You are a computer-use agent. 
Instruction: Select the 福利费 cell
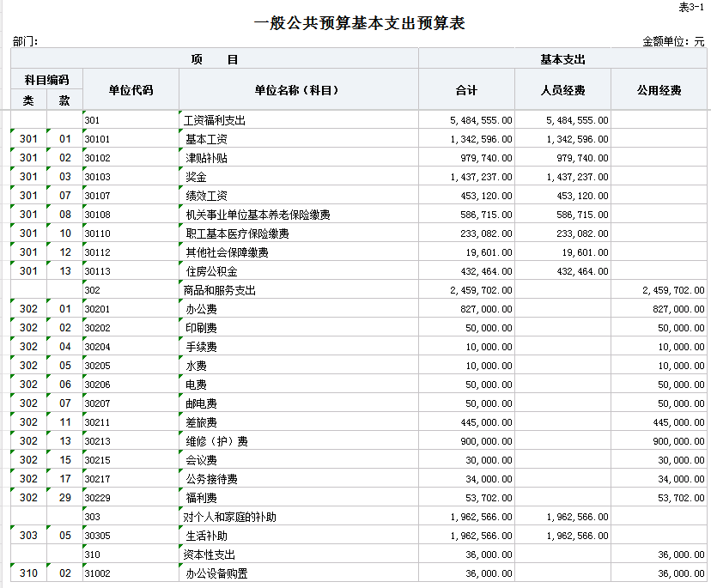pyautogui.click(x=298, y=498)
